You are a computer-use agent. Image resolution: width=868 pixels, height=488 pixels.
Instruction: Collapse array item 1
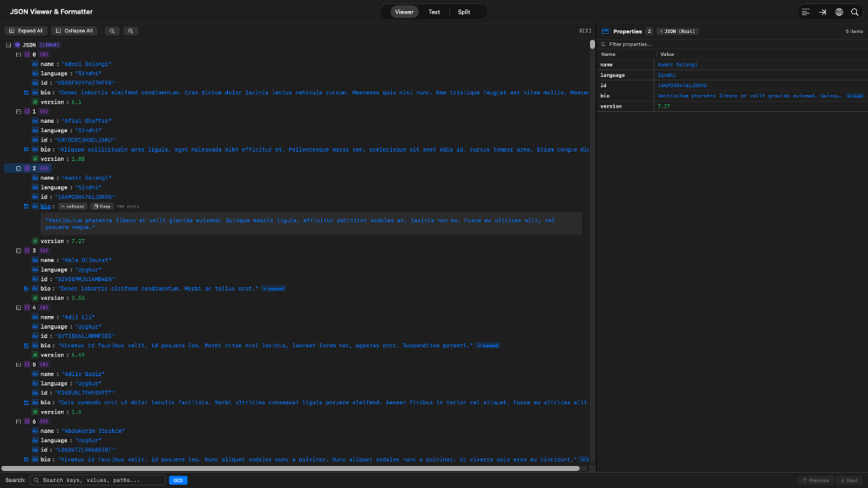tap(19, 111)
